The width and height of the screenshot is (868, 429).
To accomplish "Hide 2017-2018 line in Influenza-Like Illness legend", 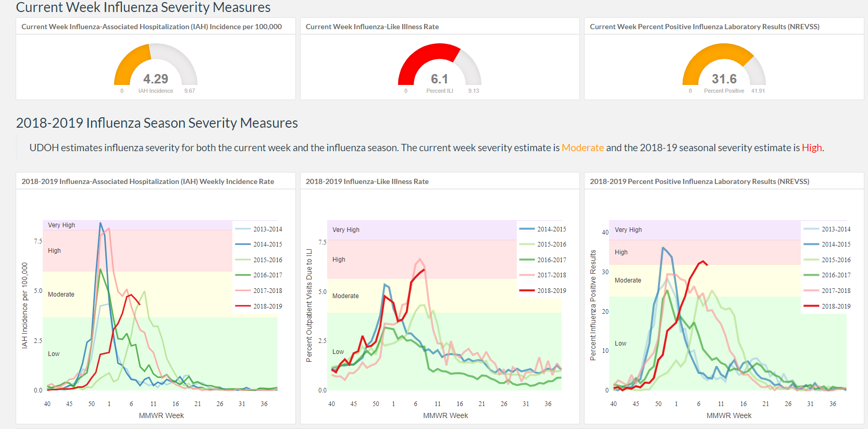I will (x=542, y=275).
